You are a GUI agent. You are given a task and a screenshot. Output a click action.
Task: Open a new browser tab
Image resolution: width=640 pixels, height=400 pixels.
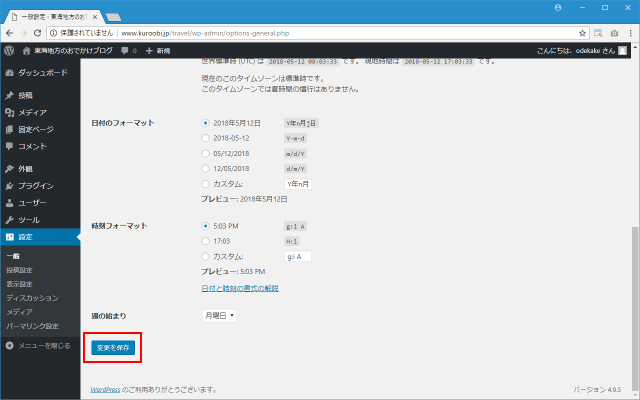point(113,17)
